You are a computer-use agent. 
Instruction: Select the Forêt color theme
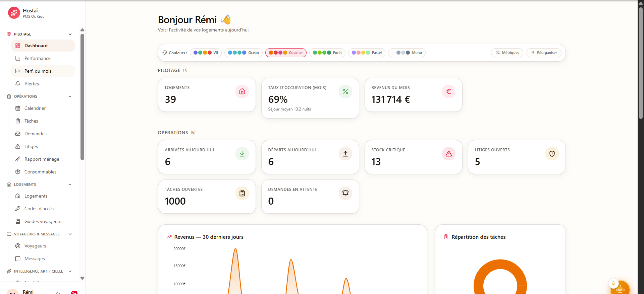pos(327,53)
